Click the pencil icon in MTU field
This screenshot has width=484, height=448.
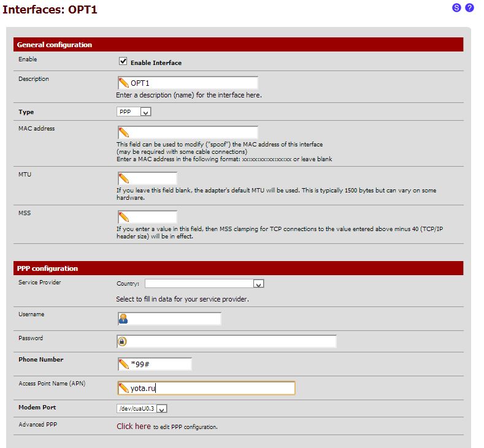click(x=123, y=178)
